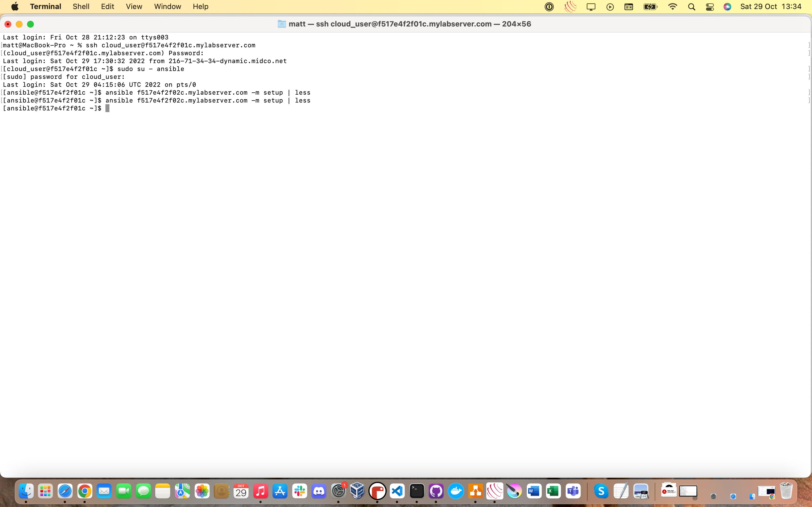Screen dimensions: 812x507
Task: Open Control Center in the menu bar
Action: click(x=710, y=7)
